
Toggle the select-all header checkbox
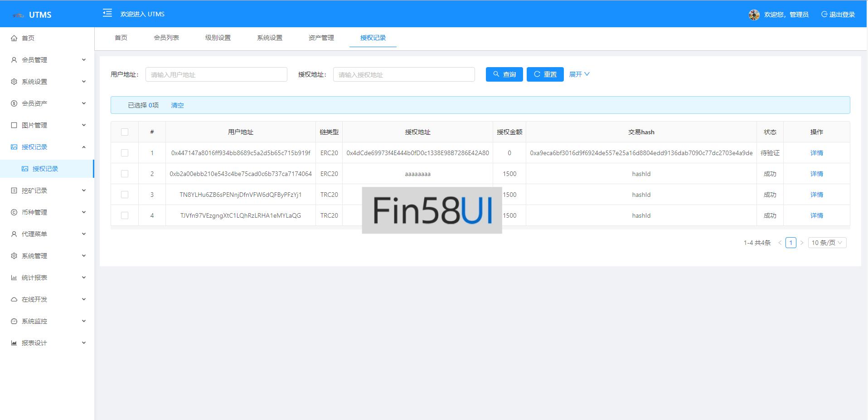click(x=125, y=132)
